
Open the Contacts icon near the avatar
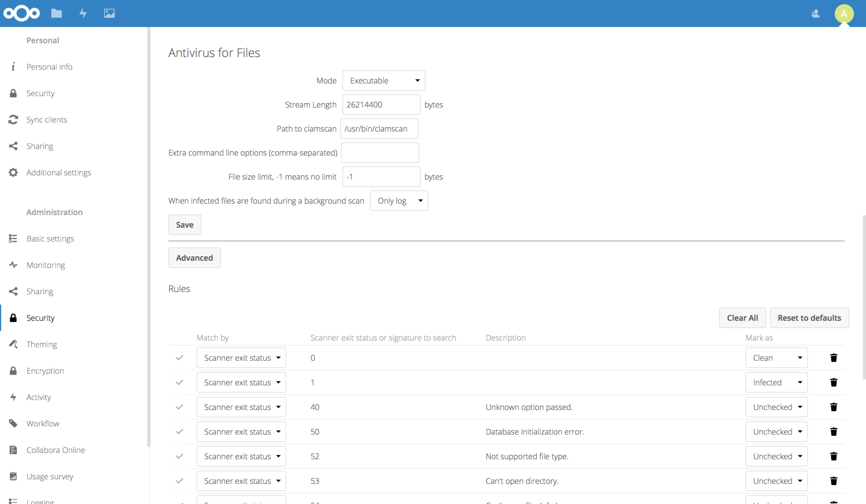(x=815, y=14)
